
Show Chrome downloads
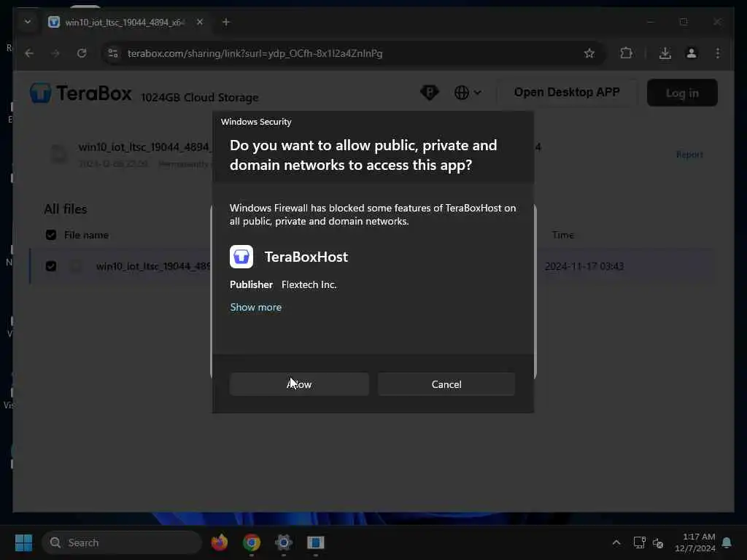[x=665, y=53]
